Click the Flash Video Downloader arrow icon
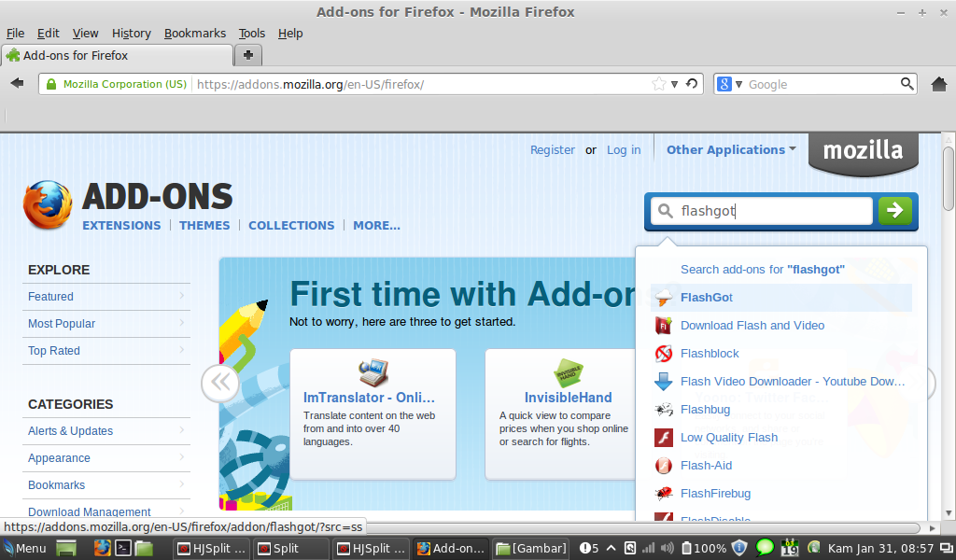956x560 pixels. pos(664,382)
